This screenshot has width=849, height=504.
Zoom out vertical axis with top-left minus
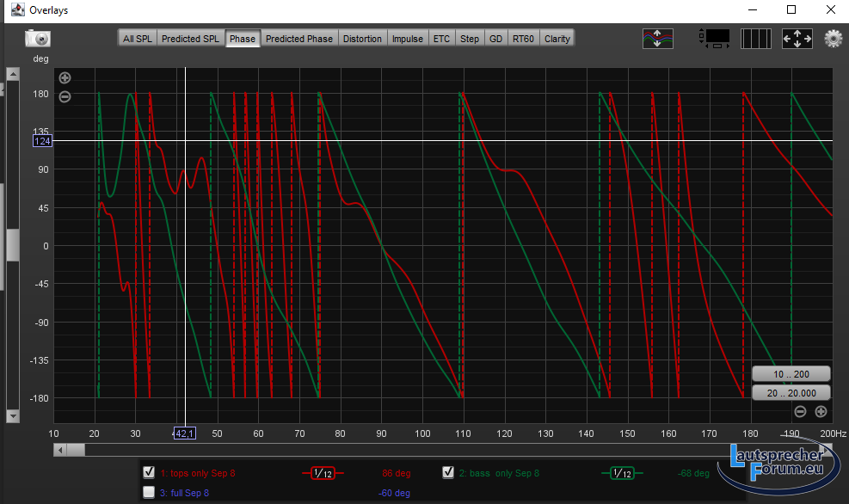point(65,96)
